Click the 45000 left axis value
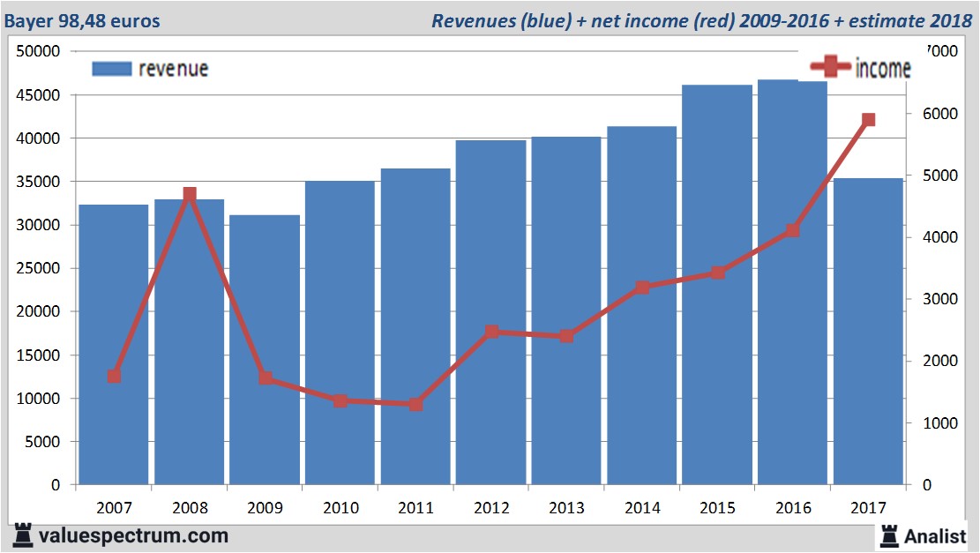Image resolution: width=980 pixels, height=553 pixels. tap(38, 95)
